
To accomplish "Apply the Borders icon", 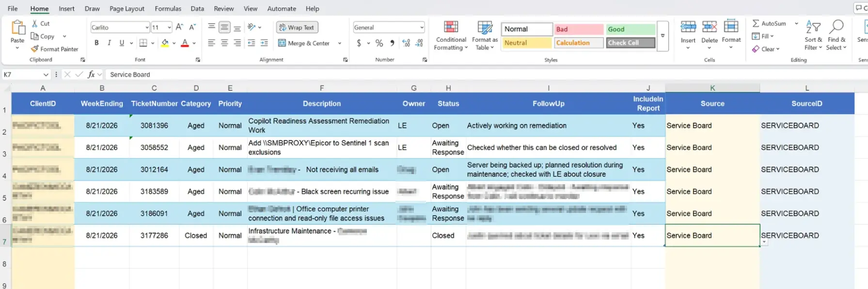I will (x=143, y=43).
